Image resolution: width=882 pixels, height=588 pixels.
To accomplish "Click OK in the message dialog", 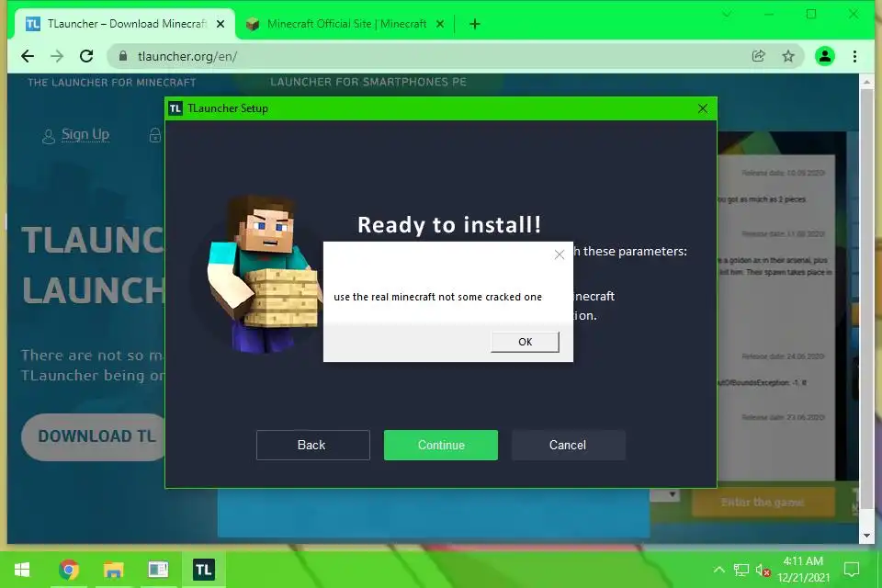I will [x=525, y=342].
